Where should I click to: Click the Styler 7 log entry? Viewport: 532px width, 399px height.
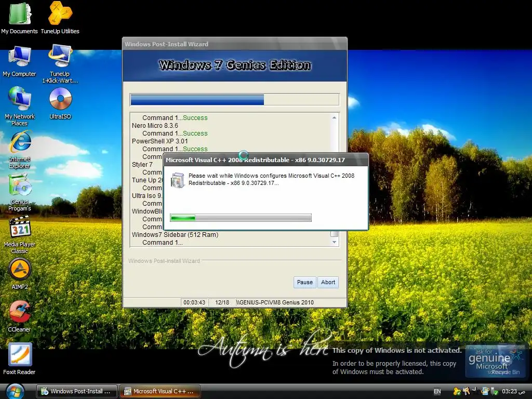coord(142,165)
